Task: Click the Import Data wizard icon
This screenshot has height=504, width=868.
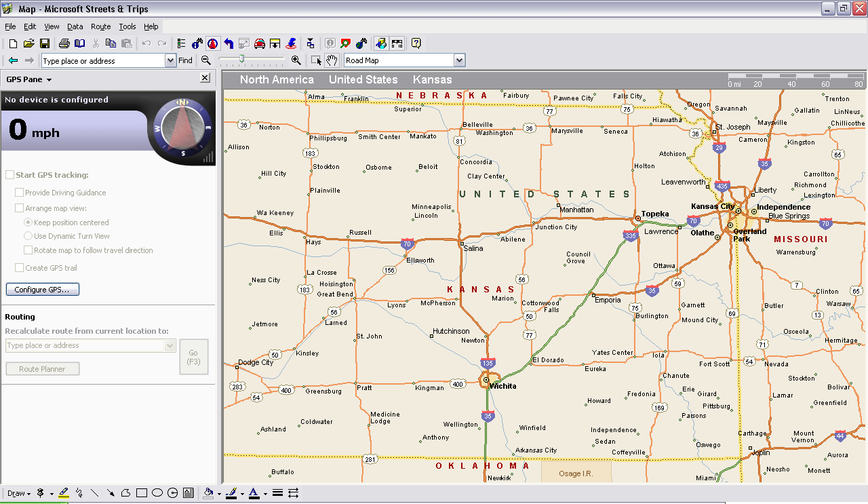Action: 311,43
